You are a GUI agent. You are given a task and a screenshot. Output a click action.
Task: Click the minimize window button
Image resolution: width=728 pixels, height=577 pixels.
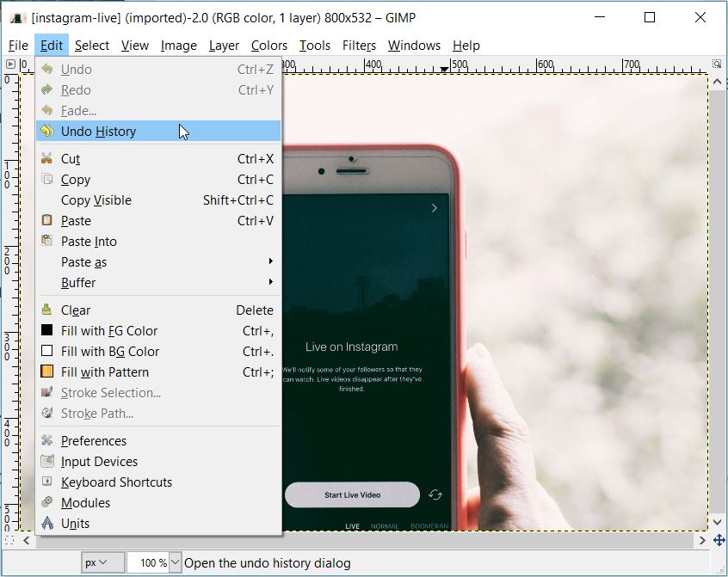600,17
